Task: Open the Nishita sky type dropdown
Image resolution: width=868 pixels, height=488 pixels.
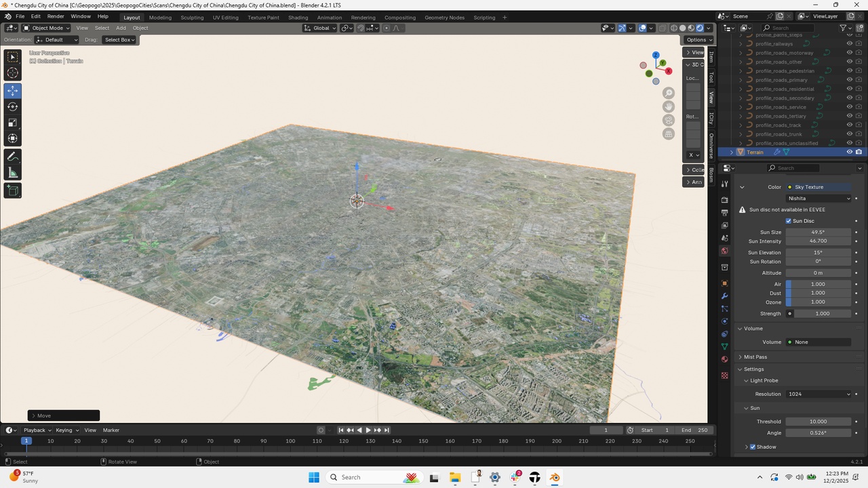Action: [818, 199]
